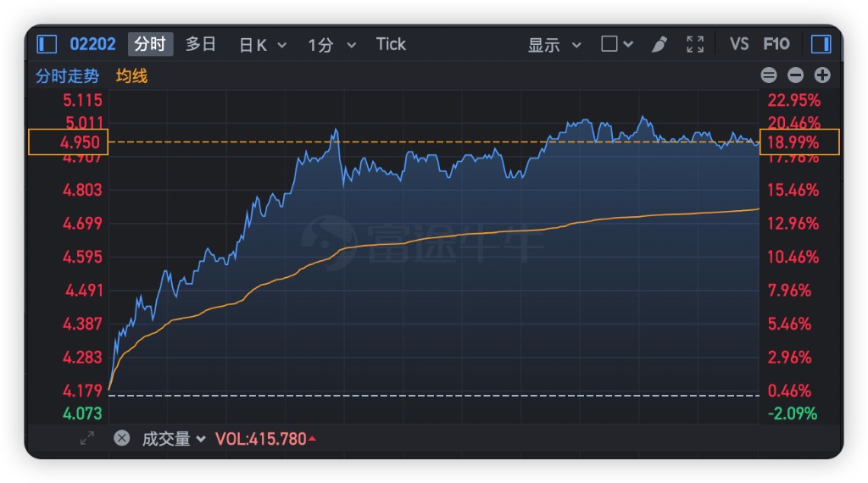Screen dimensions: 868x483
Task: Toggle the left sidebar panel icon
Action: point(47,44)
